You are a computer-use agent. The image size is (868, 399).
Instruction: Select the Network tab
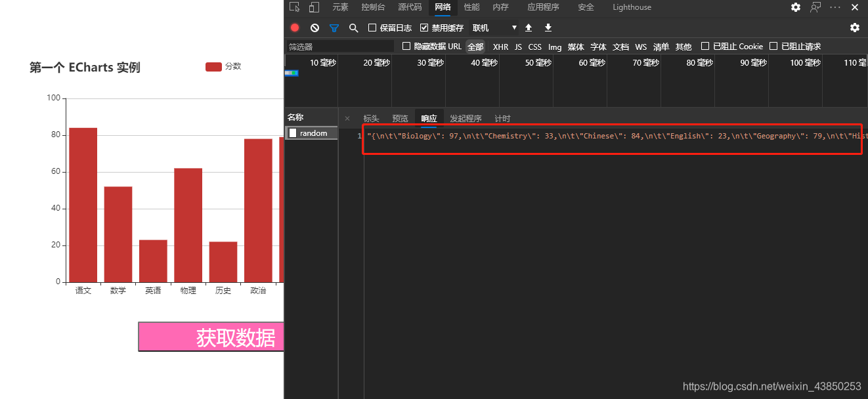[443, 7]
